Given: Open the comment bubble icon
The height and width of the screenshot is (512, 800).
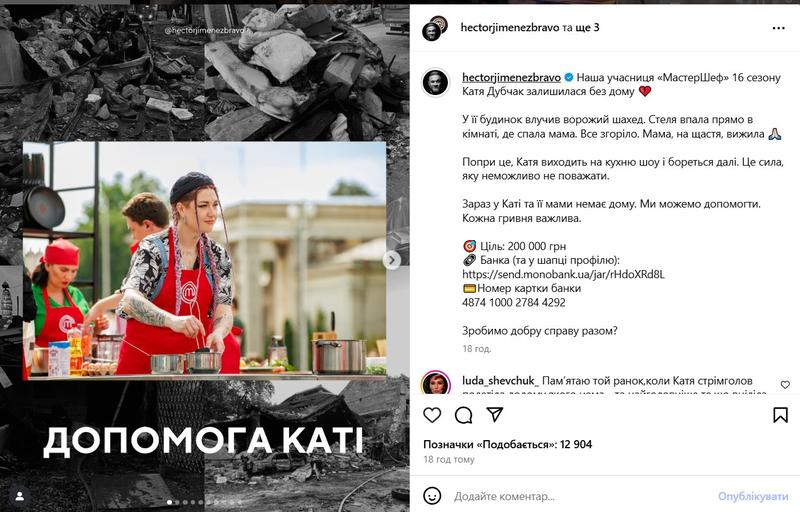Looking at the screenshot, I should coord(463,415).
